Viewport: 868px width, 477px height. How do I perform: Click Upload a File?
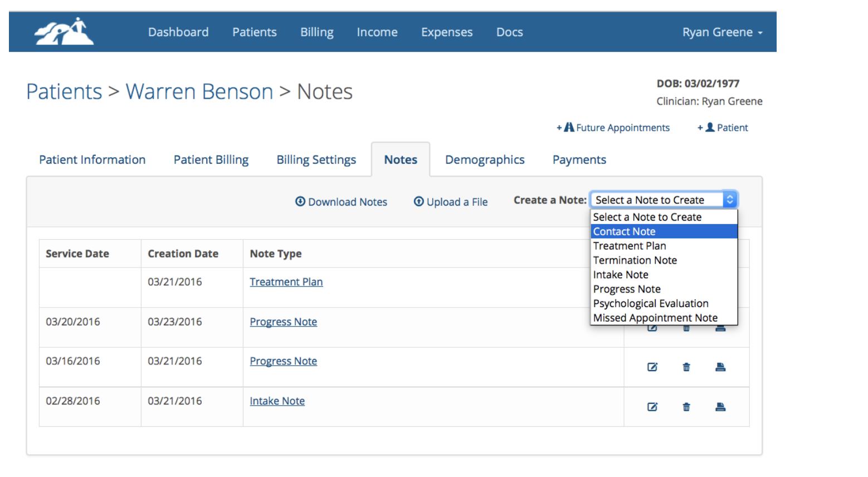pyautogui.click(x=451, y=202)
